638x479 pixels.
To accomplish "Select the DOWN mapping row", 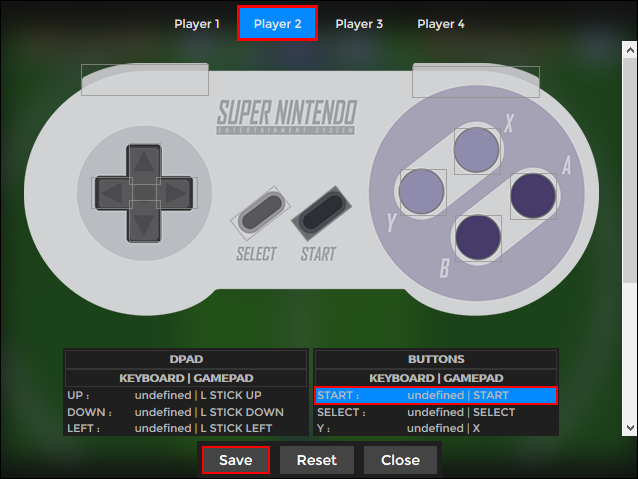I will 186,412.
